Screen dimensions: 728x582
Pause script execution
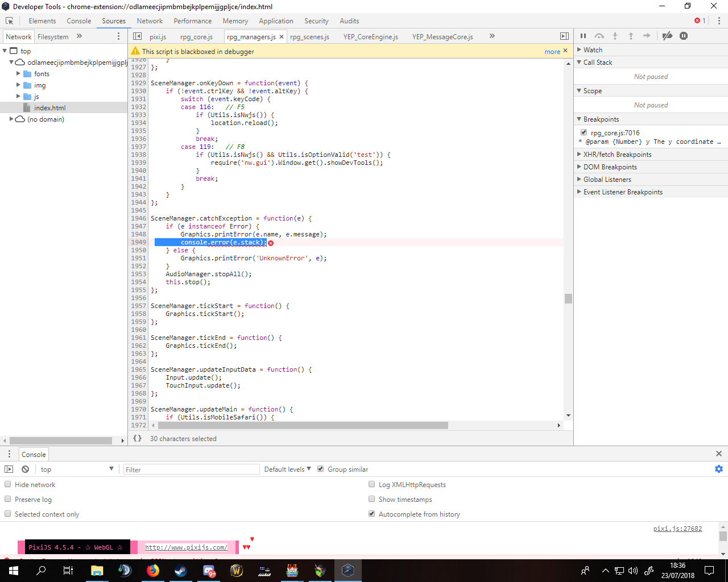click(583, 36)
